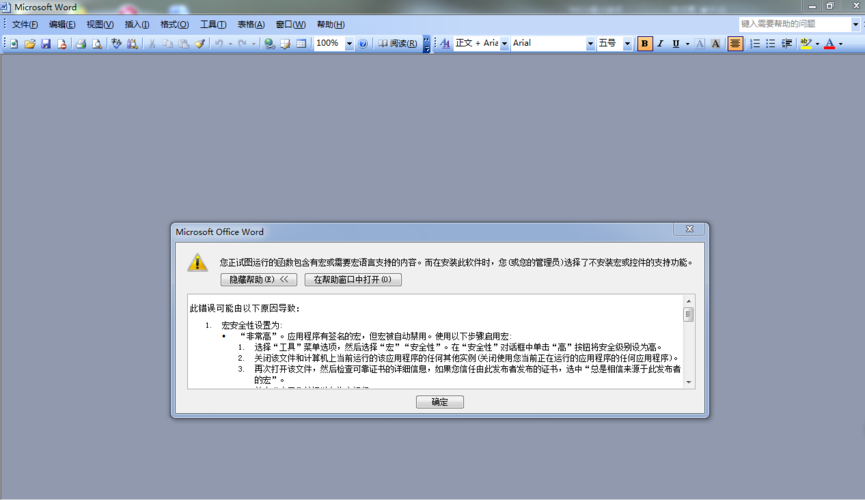The height and width of the screenshot is (500, 865).
Task: Click 隐藏帮助(E) button in dialog
Action: point(259,280)
